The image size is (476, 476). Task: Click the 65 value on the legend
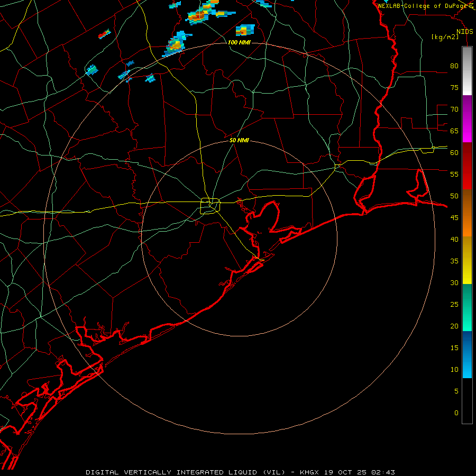pos(454,131)
